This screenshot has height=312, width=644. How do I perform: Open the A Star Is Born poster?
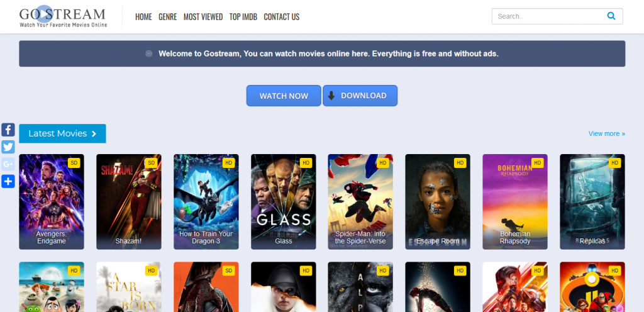(x=128, y=287)
